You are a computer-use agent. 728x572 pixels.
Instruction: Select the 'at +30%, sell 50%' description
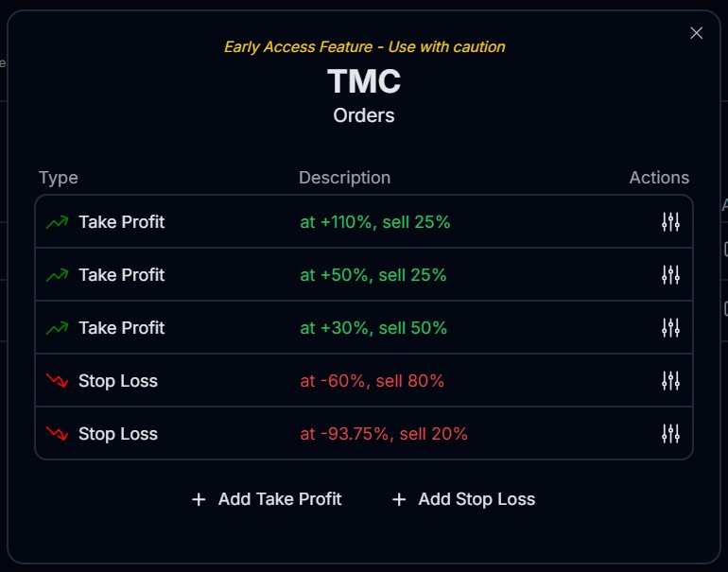(x=373, y=328)
